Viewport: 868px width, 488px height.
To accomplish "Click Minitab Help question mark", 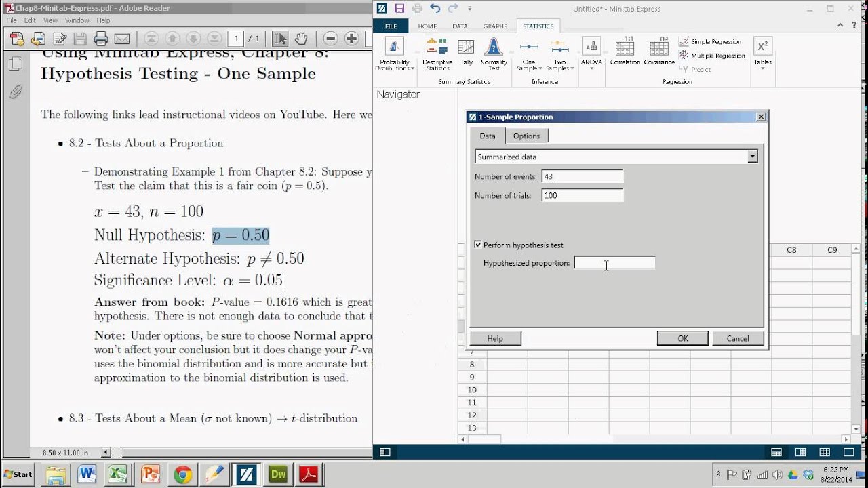I will coord(853,26).
